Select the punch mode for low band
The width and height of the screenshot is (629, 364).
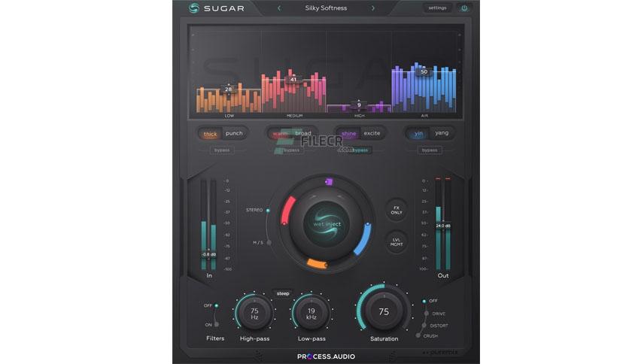click(234, 133)
